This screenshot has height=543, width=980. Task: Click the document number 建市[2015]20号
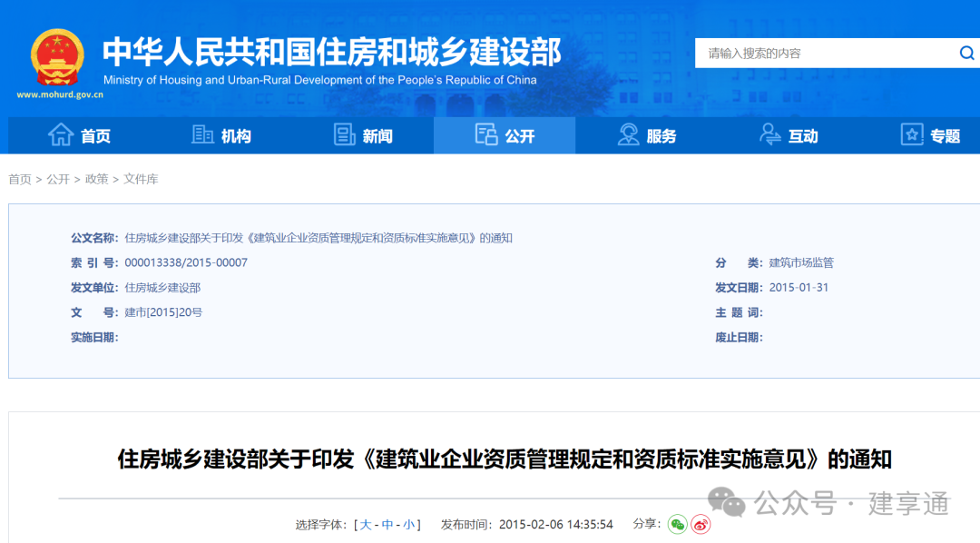[x=163, y=312]
